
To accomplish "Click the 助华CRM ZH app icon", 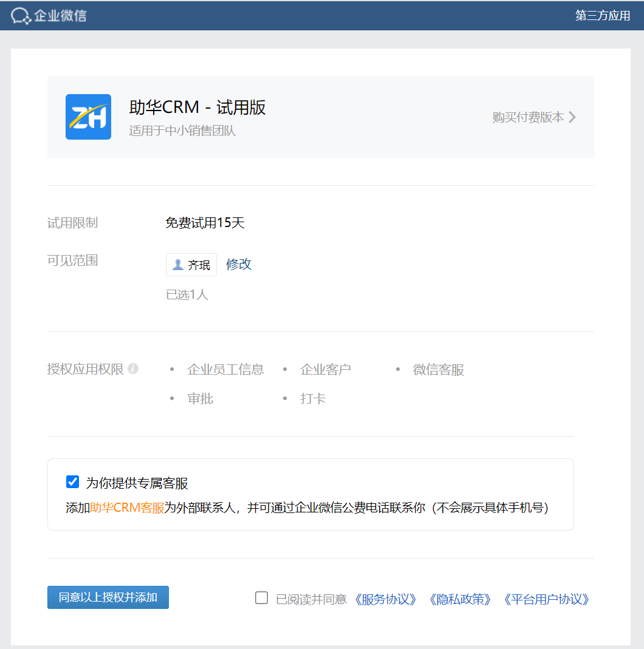I will (x=88, y=117).
